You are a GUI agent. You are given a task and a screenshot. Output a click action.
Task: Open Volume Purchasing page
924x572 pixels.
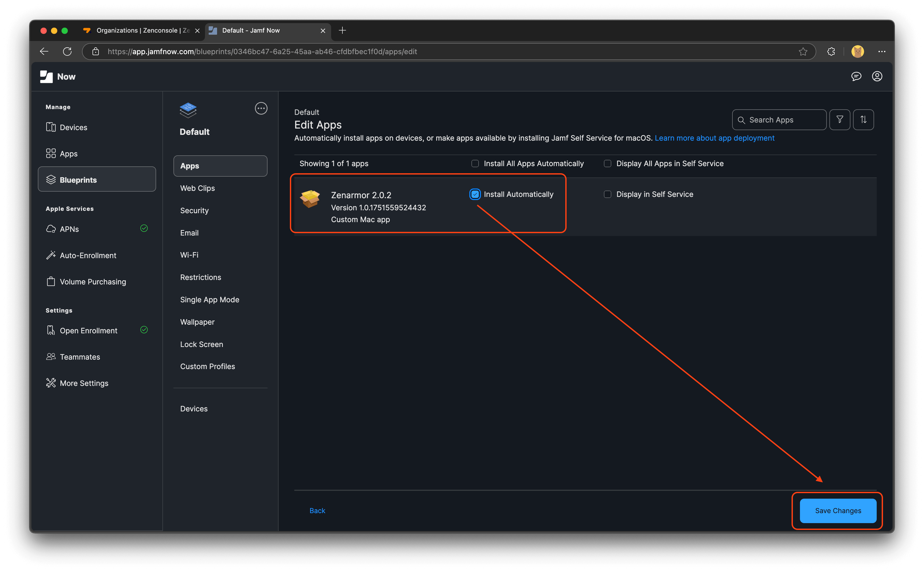coord(93,282)
